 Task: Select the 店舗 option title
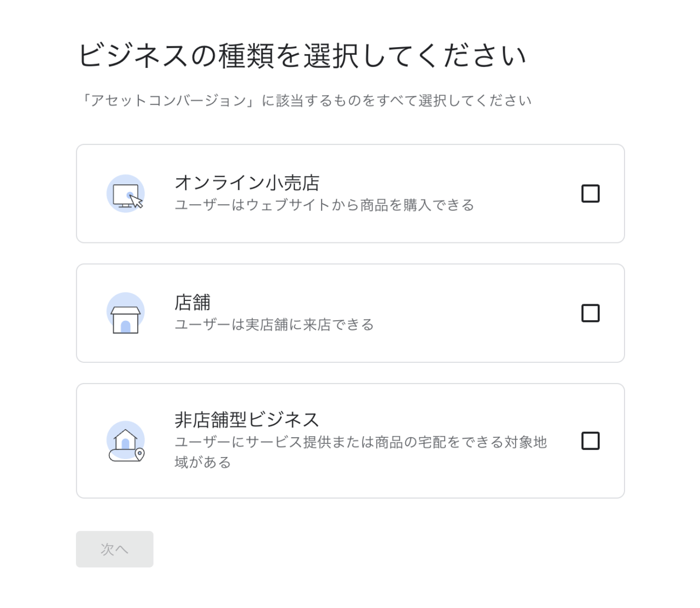point(192,302)
